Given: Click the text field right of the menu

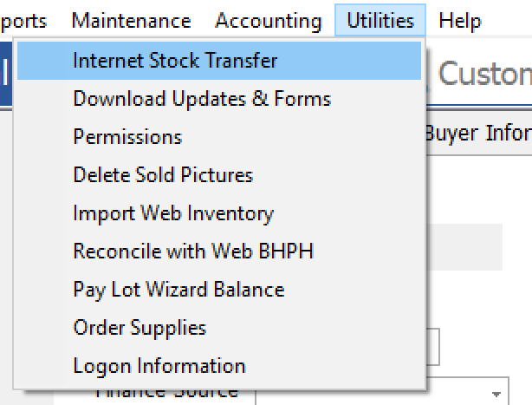Looking at the screenshot, I should 433,347.
